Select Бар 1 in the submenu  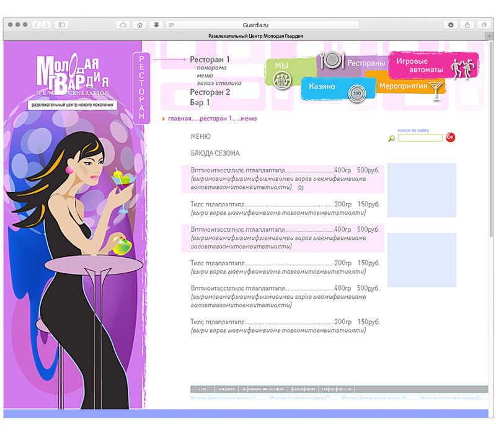click(200, 102)
